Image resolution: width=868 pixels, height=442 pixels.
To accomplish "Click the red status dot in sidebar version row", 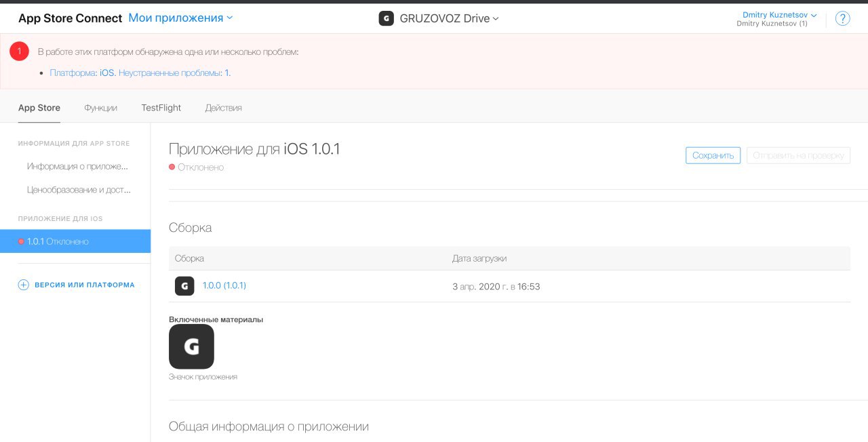I will click(21, 241).
